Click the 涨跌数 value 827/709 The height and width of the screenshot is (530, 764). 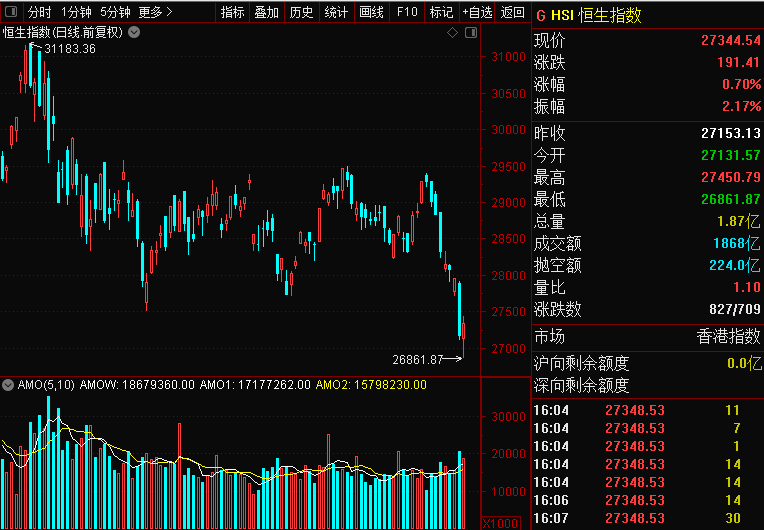point(735,309)
